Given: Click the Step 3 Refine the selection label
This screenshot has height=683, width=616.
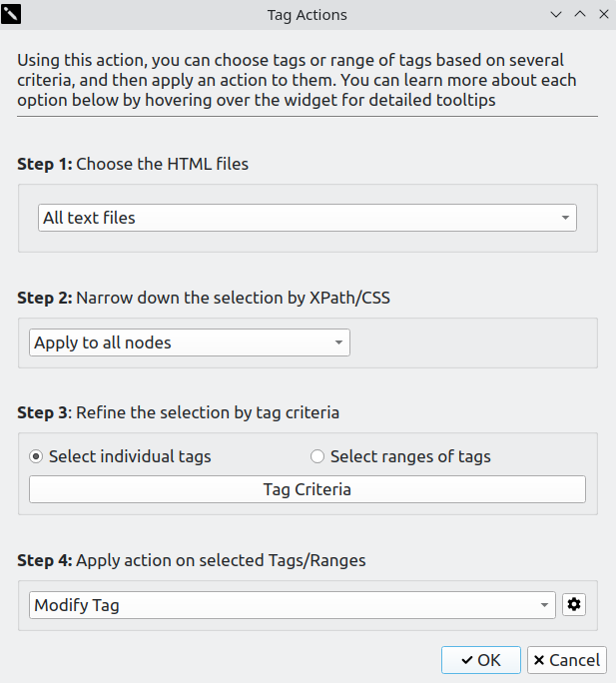Looking at the screenshot, I should tap(178, 412).
